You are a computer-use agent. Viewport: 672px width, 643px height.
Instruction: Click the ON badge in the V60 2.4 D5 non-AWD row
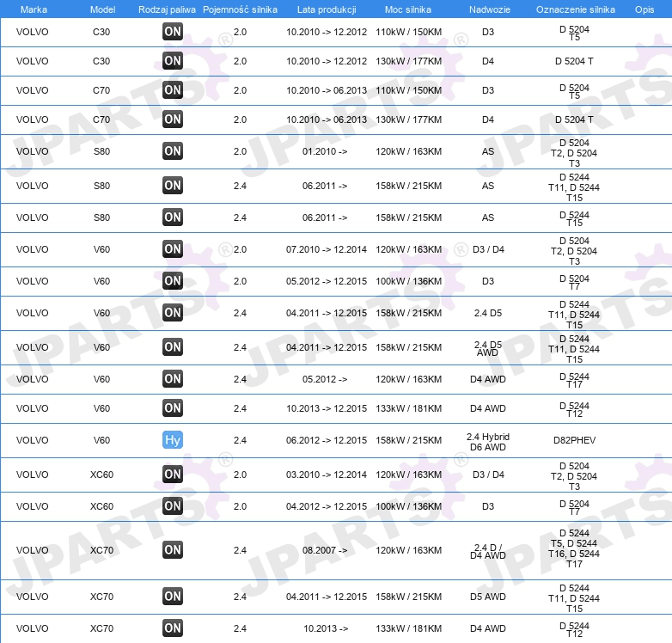[x=173, y=313]
